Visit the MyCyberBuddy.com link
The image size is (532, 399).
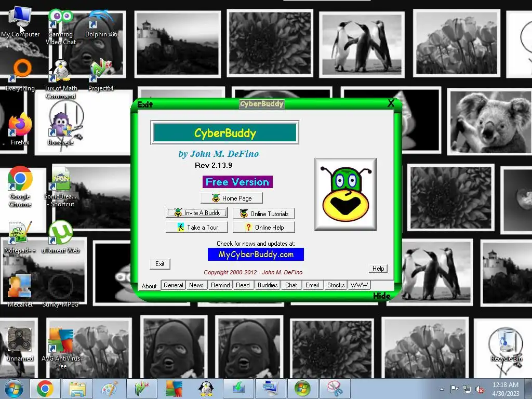point(256,255)
